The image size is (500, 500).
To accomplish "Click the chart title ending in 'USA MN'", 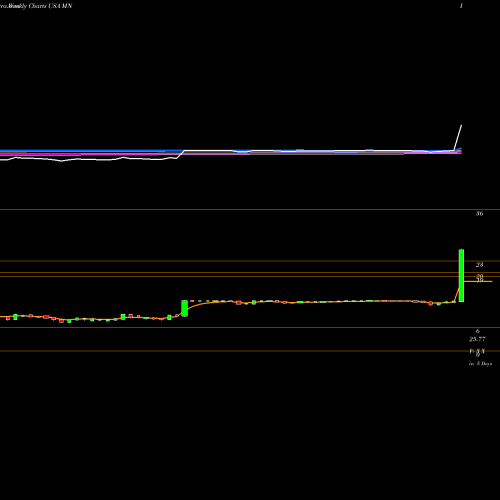I will point(36,6).
